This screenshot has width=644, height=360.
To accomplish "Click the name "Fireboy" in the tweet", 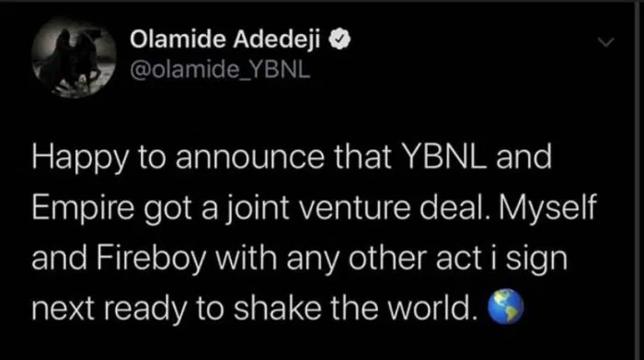I will coord(151,260).
